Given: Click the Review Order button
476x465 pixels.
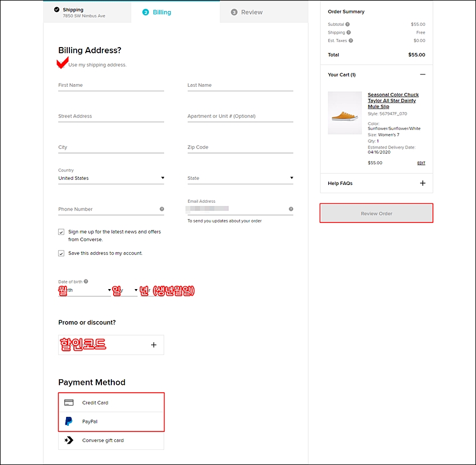Looking at the screenshot, I should click(x=376, y=213).
